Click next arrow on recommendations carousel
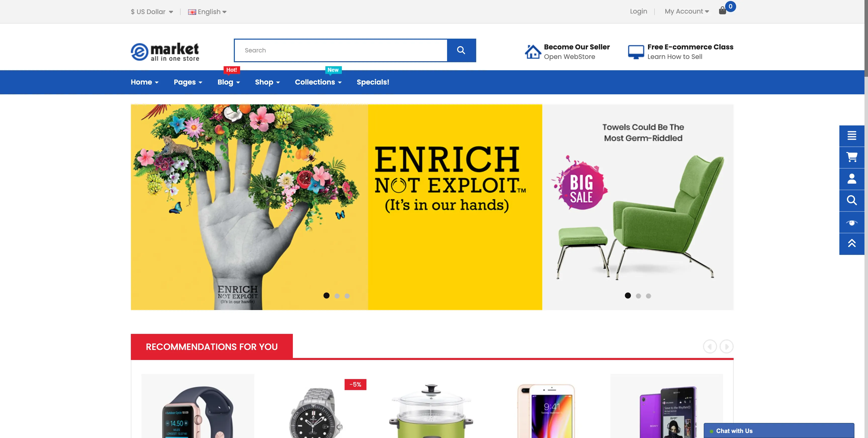 pos(725,346)
